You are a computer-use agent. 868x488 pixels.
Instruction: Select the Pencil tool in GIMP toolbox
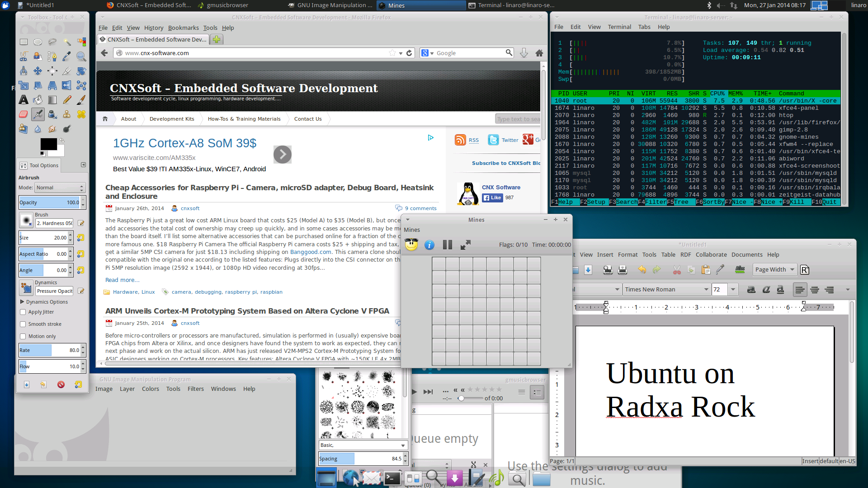click(x=67, y=100)
